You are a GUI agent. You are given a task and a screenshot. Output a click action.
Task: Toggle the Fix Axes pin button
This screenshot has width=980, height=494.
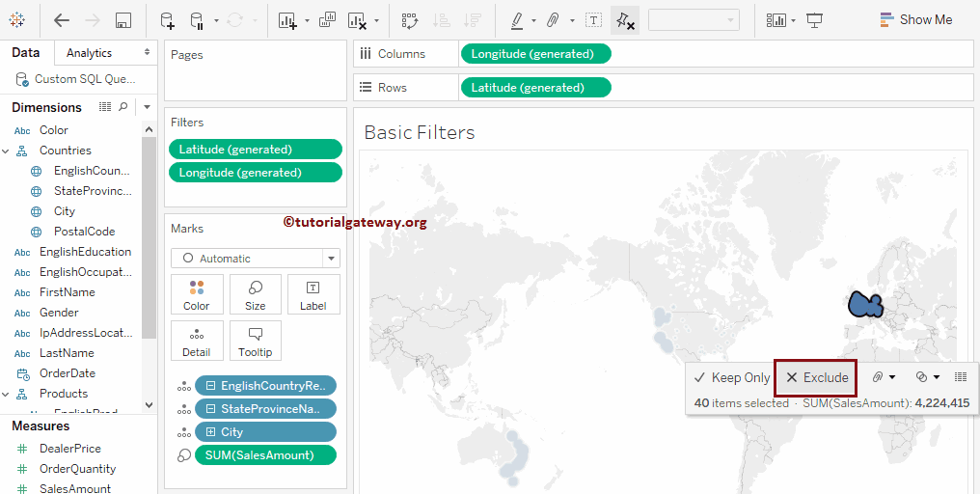625,20
